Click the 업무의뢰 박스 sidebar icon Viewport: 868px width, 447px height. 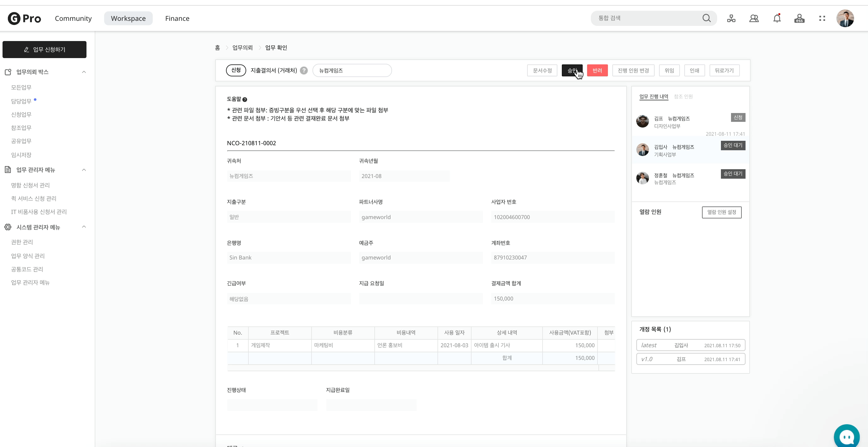[8, 72]
